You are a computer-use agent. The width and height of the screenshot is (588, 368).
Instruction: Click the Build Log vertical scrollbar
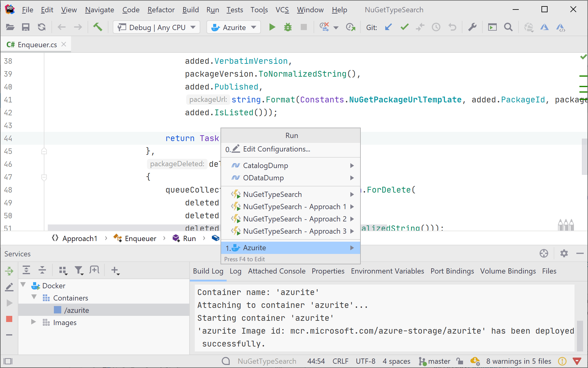580,336
